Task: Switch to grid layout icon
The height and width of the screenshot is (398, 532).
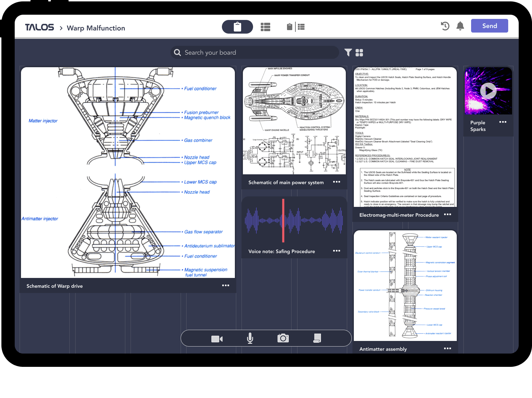Action: click(x=359, y=53)
